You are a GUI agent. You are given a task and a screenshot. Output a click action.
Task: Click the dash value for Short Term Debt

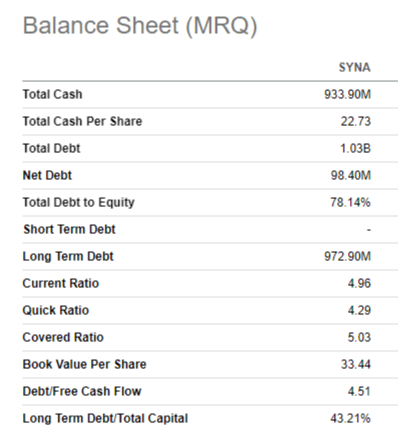point(369,230)
